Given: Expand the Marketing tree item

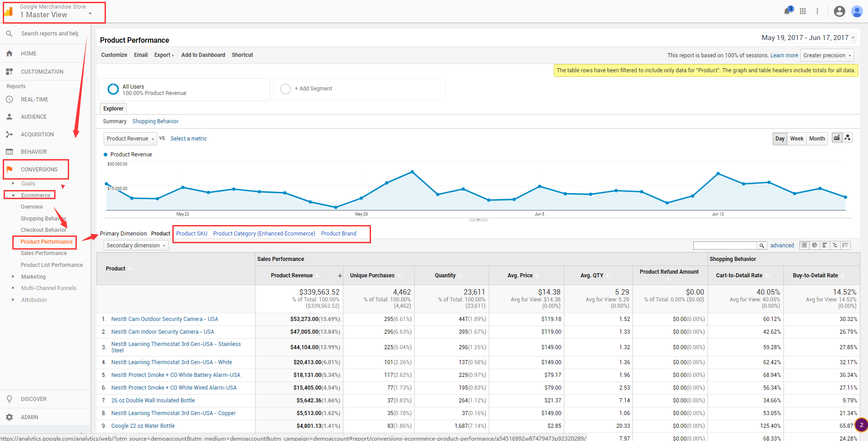Looking at the screenshot, I should click(13, 276).
